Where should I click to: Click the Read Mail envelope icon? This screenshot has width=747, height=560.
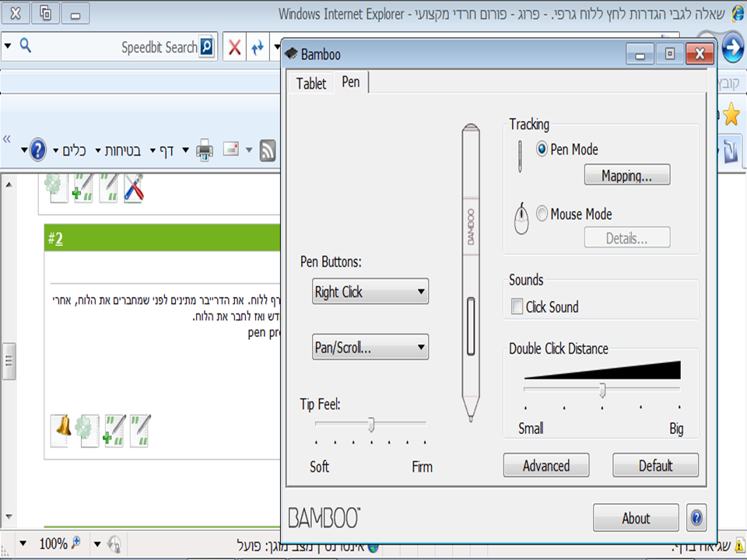tap(231, 149)
